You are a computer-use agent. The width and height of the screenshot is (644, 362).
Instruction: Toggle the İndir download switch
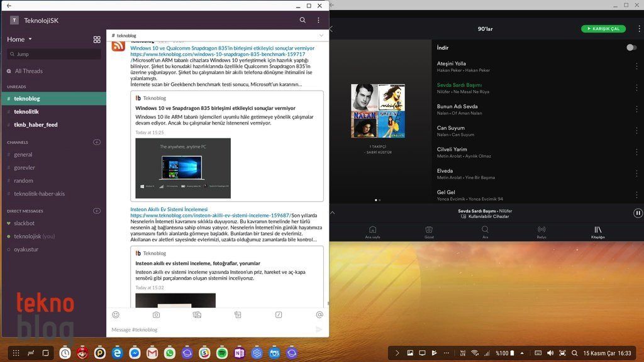(631, 48)
